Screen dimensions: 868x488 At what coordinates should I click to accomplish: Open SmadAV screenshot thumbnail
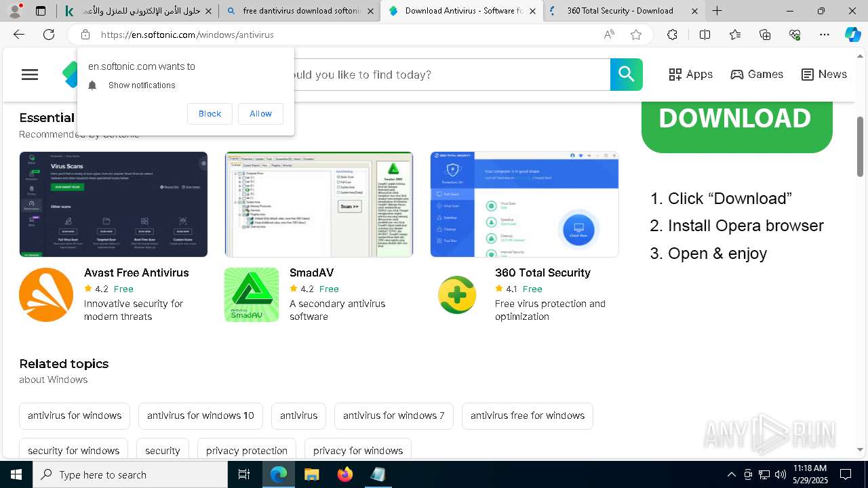click(x=319, y=204)
